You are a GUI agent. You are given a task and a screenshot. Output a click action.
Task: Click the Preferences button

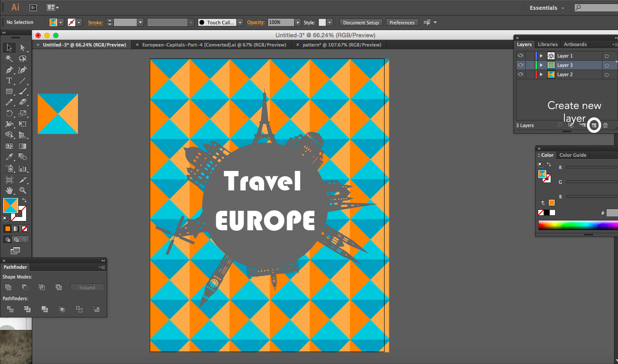point(402,23)
